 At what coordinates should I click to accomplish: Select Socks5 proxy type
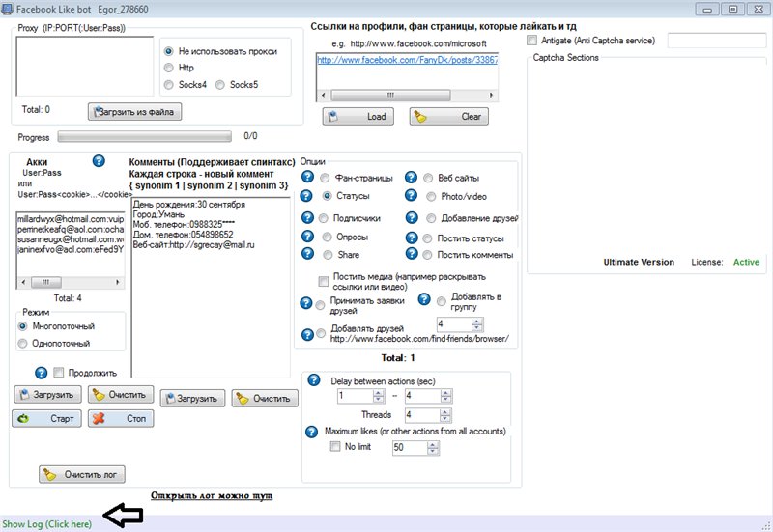[x=220, y=85]
